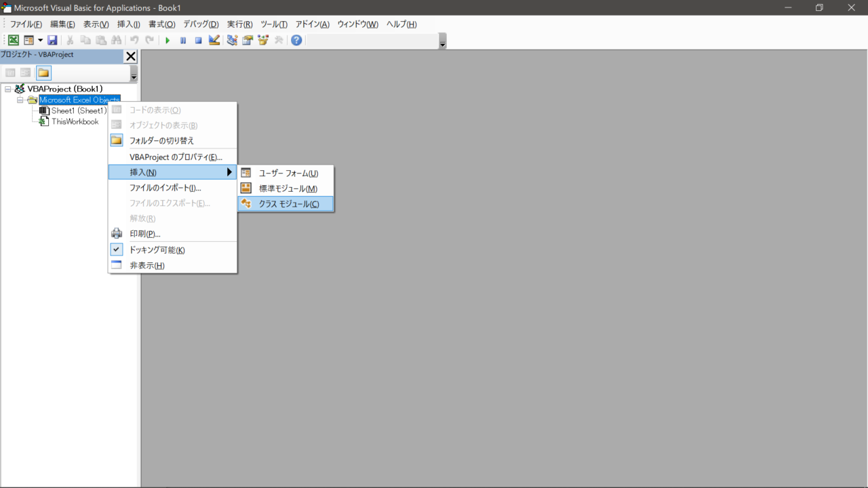Select VBAProject (Book1) in the tree
The height and width of the screenshot is (488, 868).
[65, 89]
